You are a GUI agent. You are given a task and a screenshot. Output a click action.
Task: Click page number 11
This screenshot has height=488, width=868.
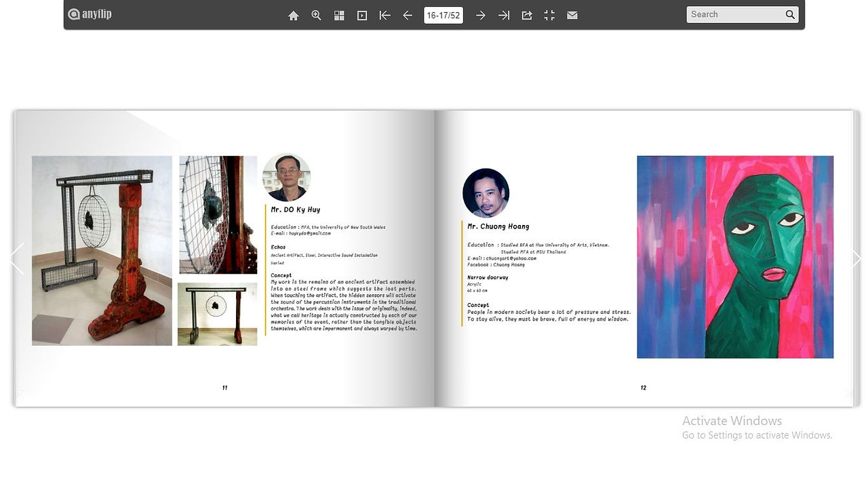224,388
